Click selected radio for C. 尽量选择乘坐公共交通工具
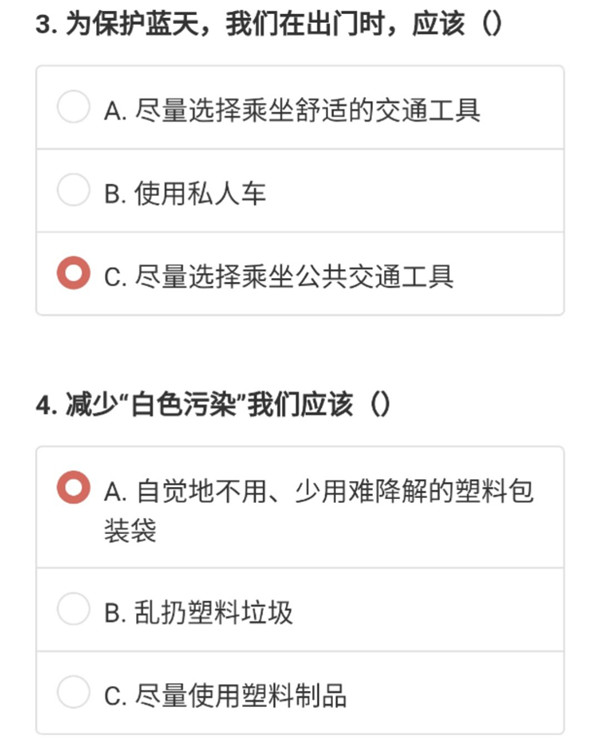 [73, 273]
